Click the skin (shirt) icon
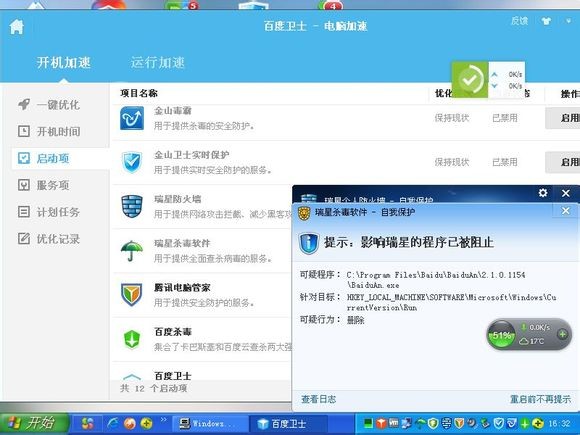 click(x=546, y=21)
